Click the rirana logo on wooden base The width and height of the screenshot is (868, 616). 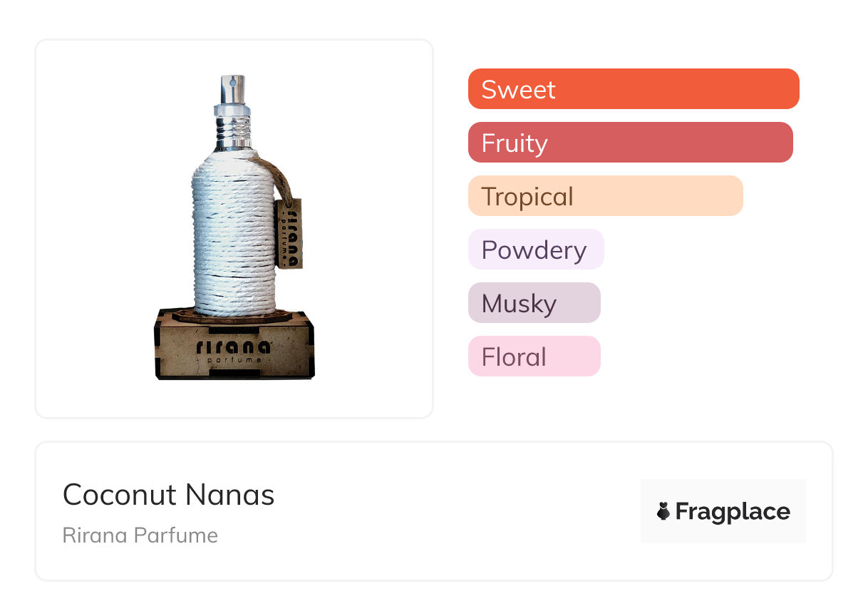(x=233, y=347)
